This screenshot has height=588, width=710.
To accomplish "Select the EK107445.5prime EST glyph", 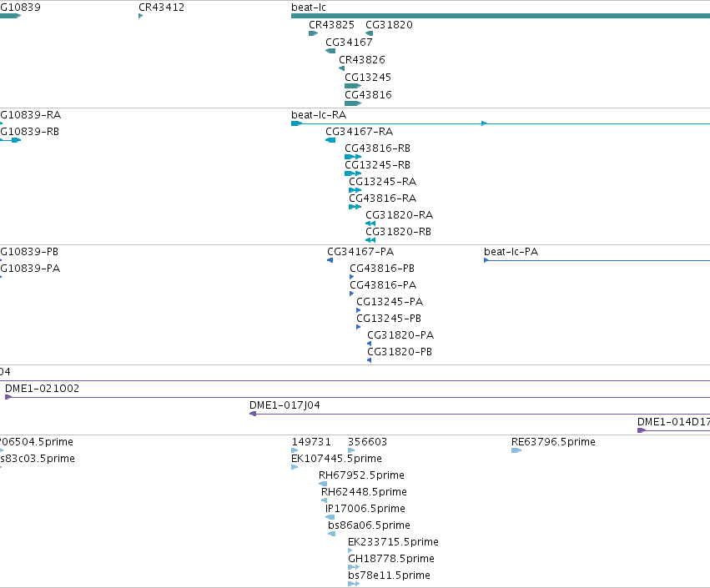I will 295,467.
